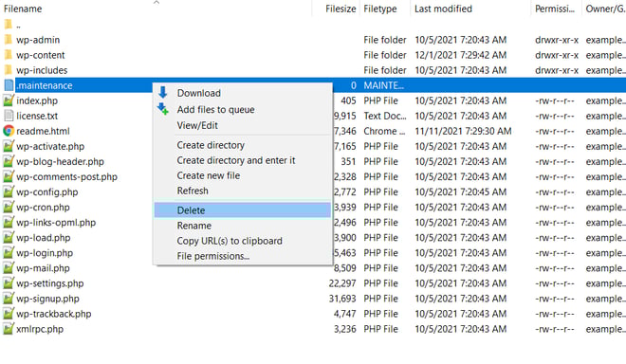Screen dimensions: 626x364
Task: Sort by the Owner/Group column header
Action: pyautogui.click(x=604, y=9)
